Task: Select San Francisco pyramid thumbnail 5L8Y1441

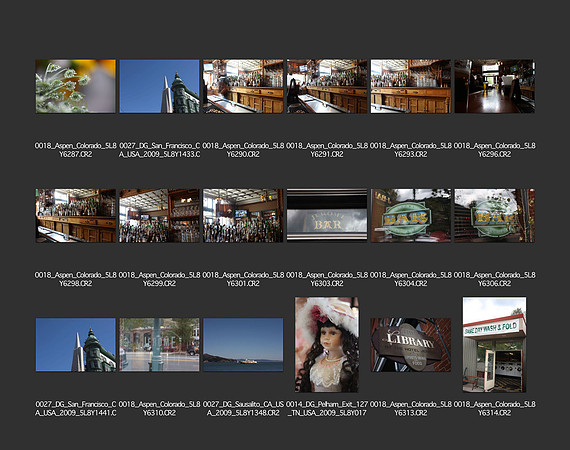Action: pos(76,345)
